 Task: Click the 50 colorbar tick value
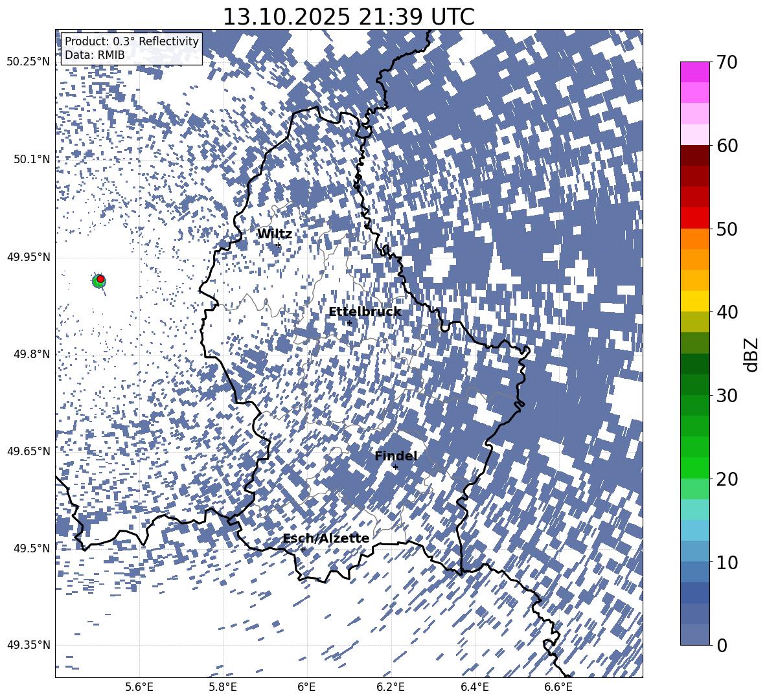point(727,229)
